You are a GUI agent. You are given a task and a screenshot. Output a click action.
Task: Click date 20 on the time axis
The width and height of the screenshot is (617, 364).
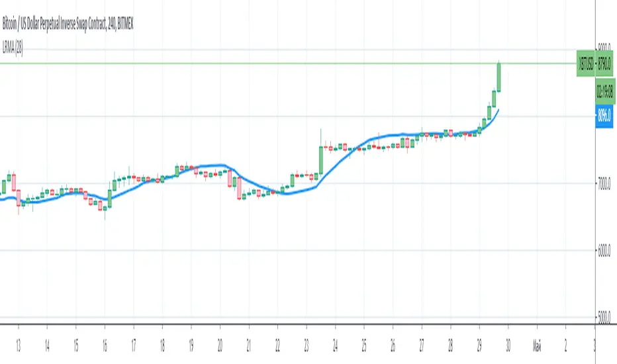coord(220,345)
